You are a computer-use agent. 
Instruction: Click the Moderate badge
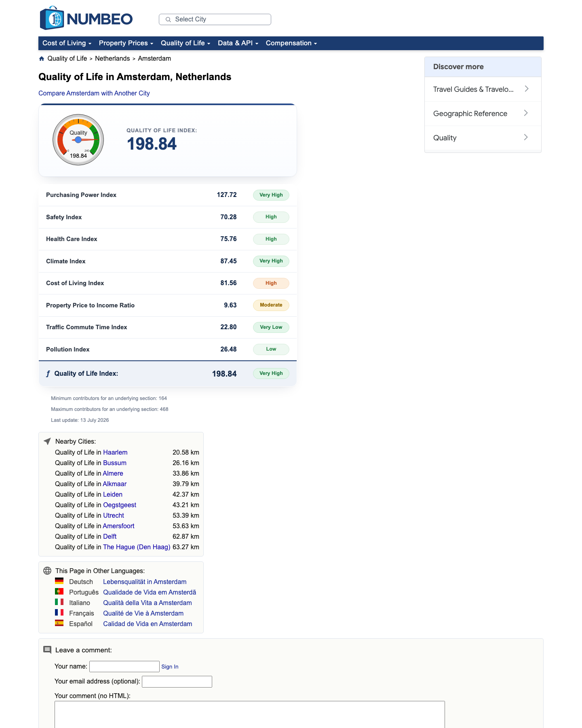pyautogui.click(x=271, y=305)
